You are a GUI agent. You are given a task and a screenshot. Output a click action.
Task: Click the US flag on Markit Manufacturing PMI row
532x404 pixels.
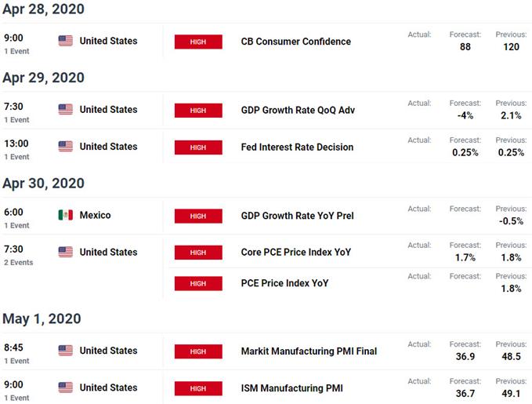point(66,351)
